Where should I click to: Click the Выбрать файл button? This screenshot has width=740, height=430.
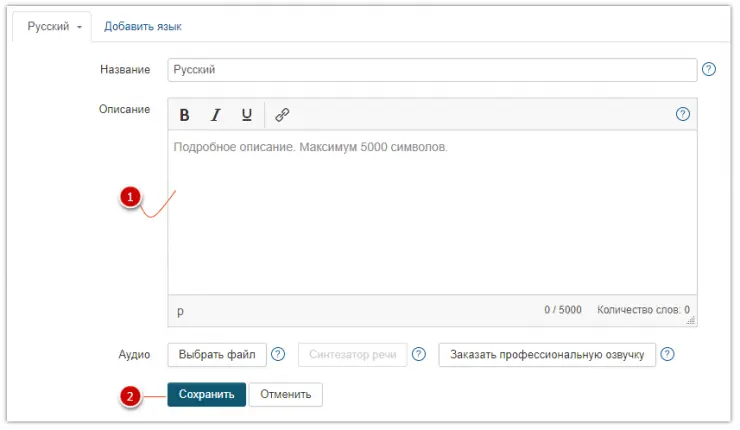pos(217,354)
